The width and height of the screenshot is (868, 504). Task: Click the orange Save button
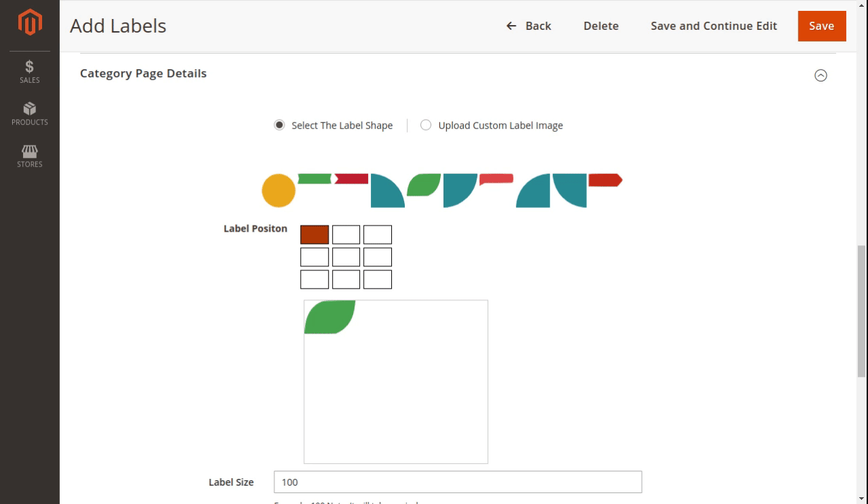tap(821, 26)
